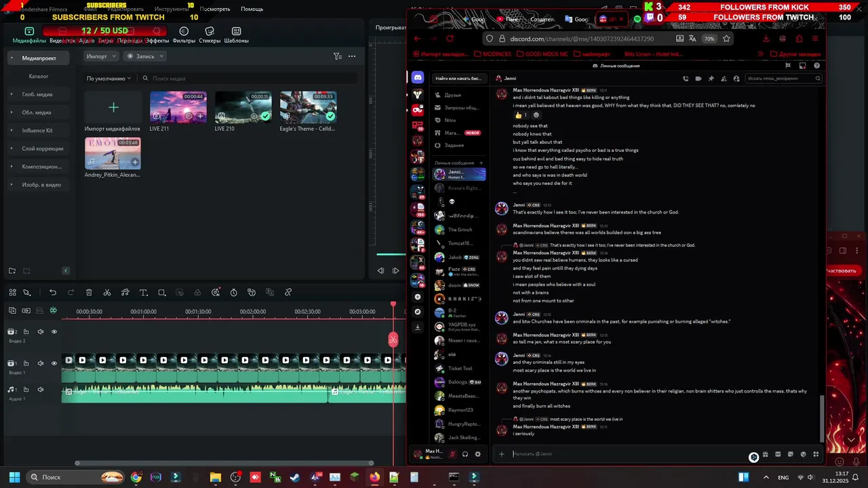Toggle Discord headphone deafen

coord(465,454)
